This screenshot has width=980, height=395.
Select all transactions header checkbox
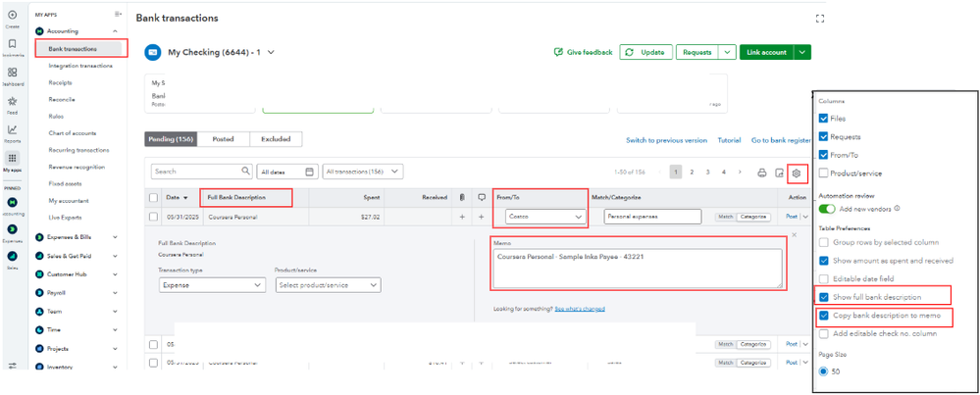click(x=154, y=198)
